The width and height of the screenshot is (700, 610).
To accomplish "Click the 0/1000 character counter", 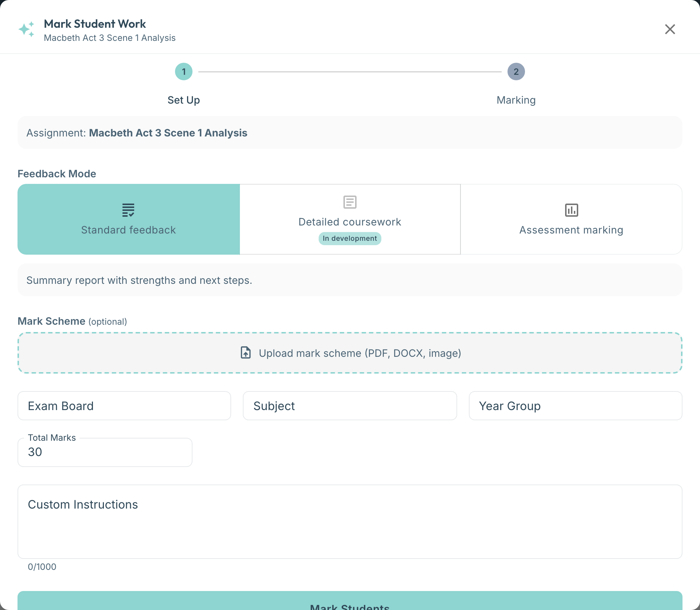I will pyautogui.click(x=42, y=567).
